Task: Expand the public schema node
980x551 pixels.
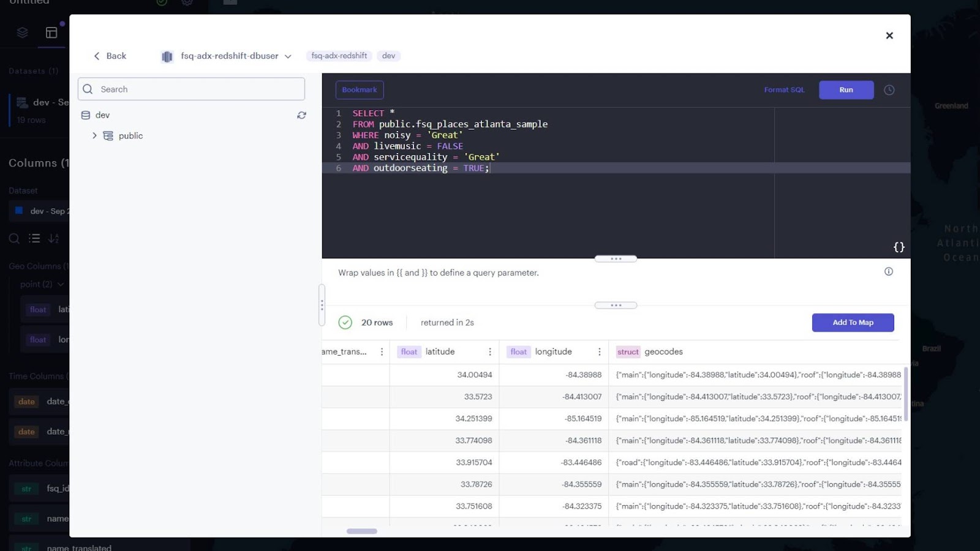Action: pyautogui.click(x=94, y=135)
